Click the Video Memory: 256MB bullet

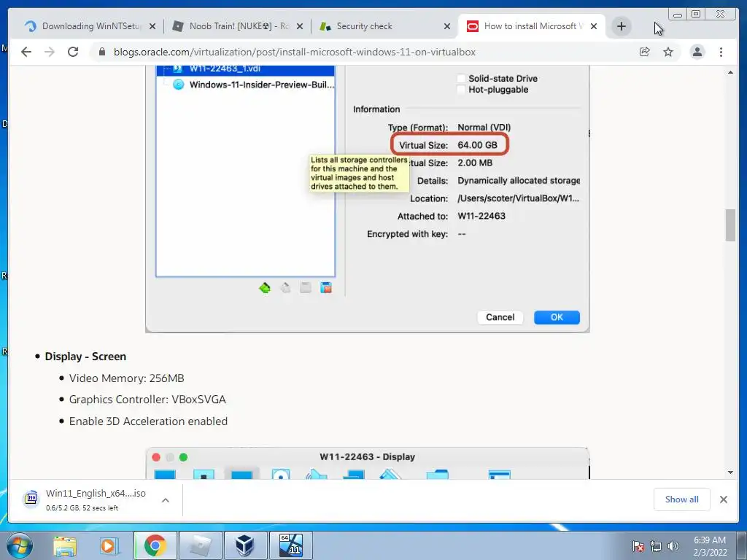coord(126,378)
